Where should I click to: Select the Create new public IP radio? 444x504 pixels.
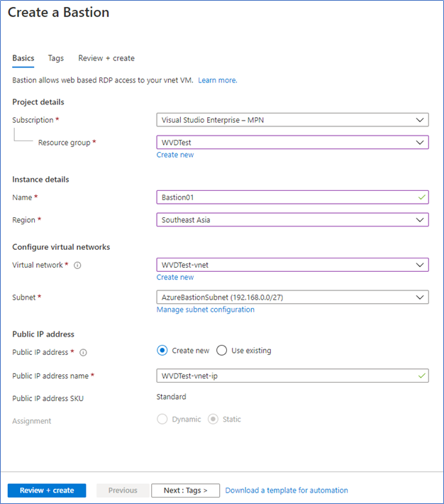[x=162, y=351]
